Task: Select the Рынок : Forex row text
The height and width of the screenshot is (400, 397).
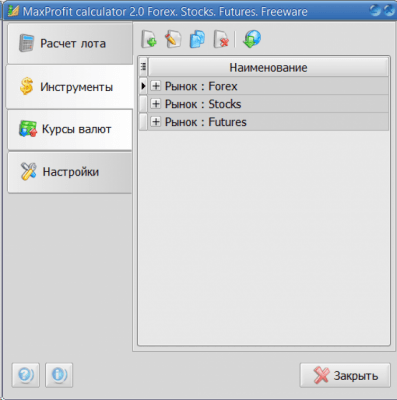Action: tap(201, 86)
